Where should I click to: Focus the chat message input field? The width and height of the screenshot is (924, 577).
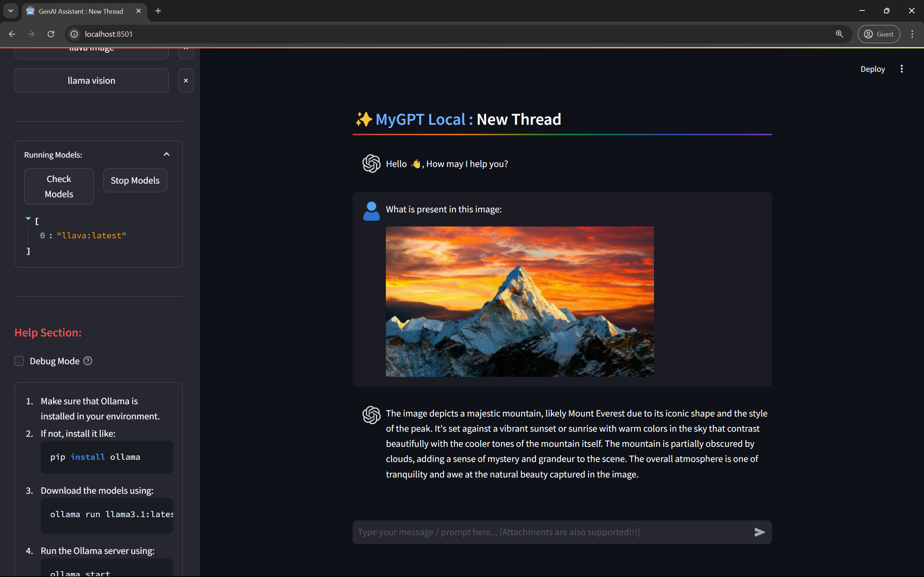550,532
